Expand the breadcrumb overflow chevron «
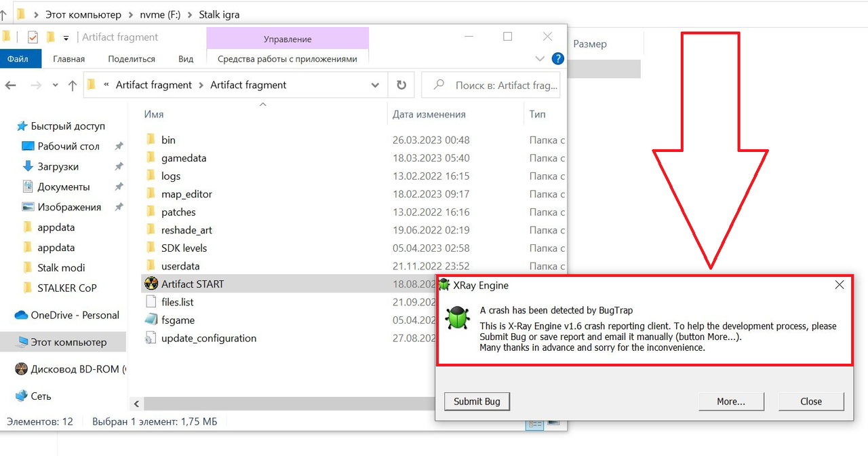 [x=106, y=85]
